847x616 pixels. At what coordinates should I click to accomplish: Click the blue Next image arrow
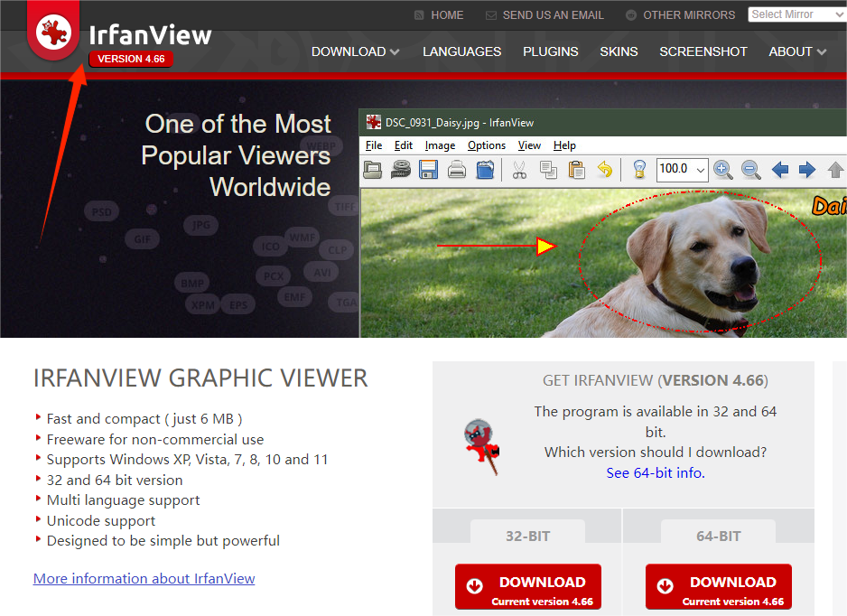807,170
